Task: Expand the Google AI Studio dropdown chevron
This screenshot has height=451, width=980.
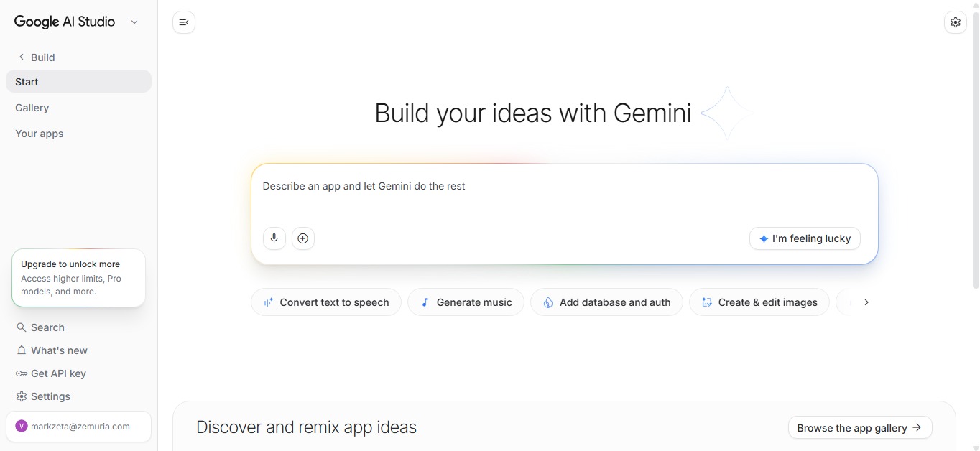Action: 134,22
